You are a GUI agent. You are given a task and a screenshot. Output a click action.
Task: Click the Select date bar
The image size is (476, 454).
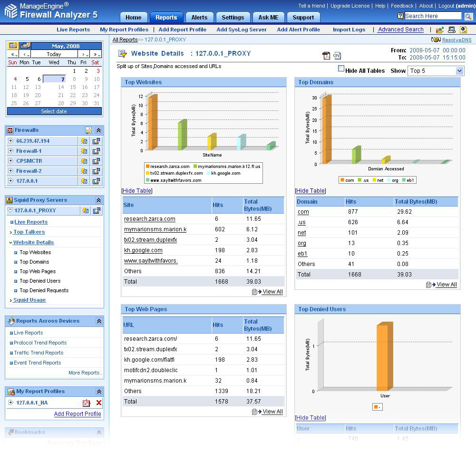click(54, 111)
